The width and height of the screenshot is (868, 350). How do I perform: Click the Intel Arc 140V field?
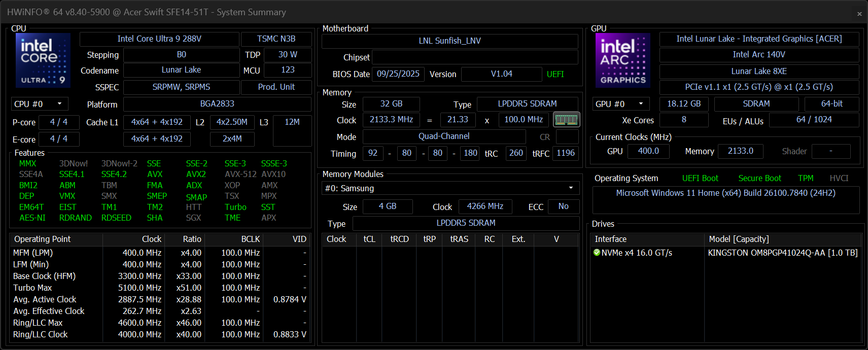point(759,55)
